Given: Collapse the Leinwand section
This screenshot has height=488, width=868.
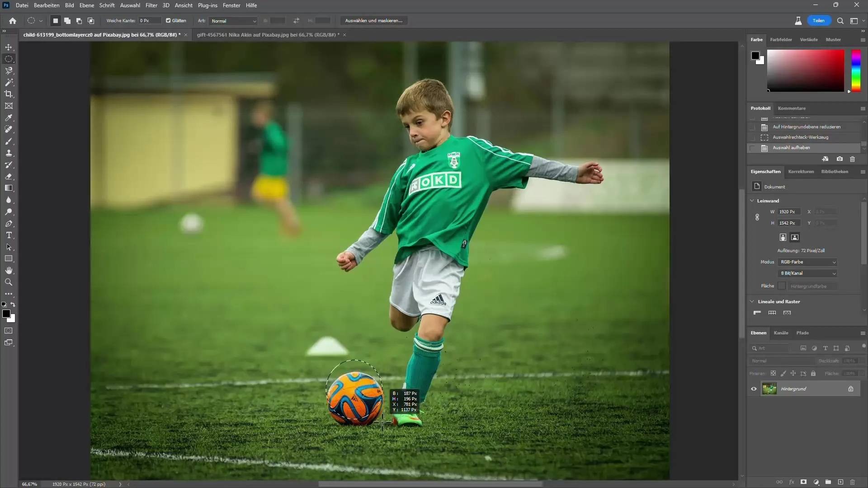Looking at the screenshot, I should 752,201.
